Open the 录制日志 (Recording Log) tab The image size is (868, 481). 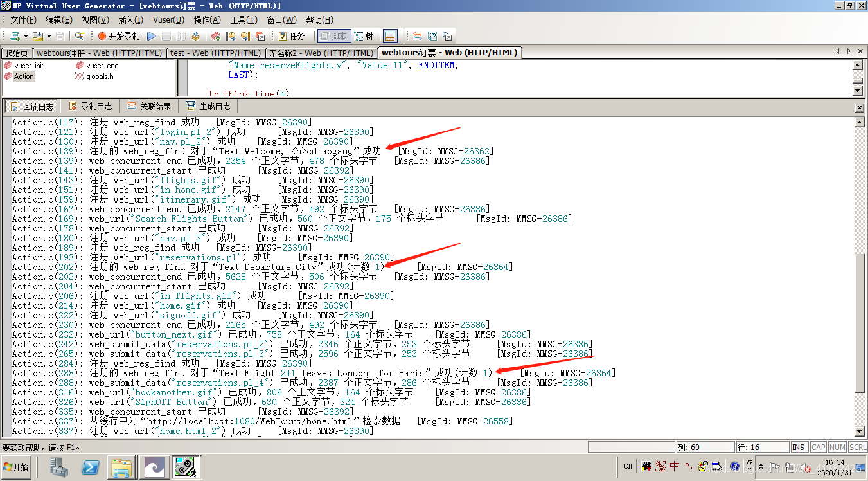pyautogui.click(x=90, y=106)
